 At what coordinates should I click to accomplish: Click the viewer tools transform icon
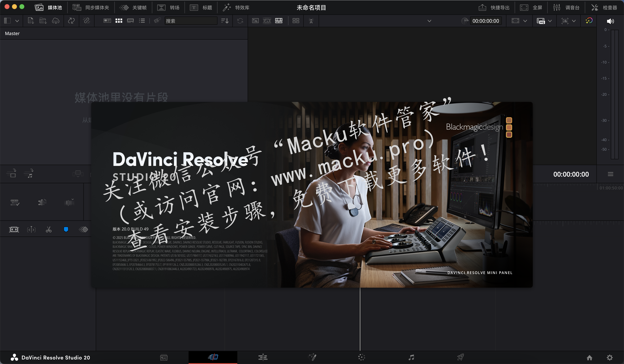[565, 21]
